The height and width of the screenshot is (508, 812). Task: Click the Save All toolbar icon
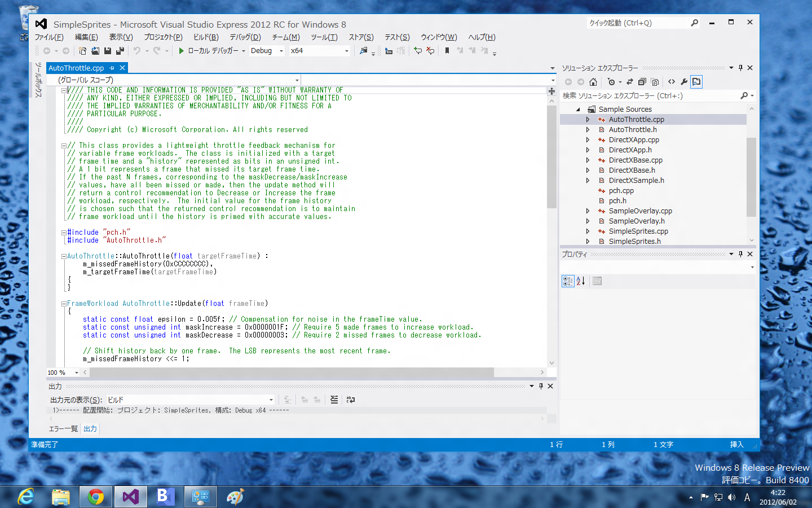[120, 51]
